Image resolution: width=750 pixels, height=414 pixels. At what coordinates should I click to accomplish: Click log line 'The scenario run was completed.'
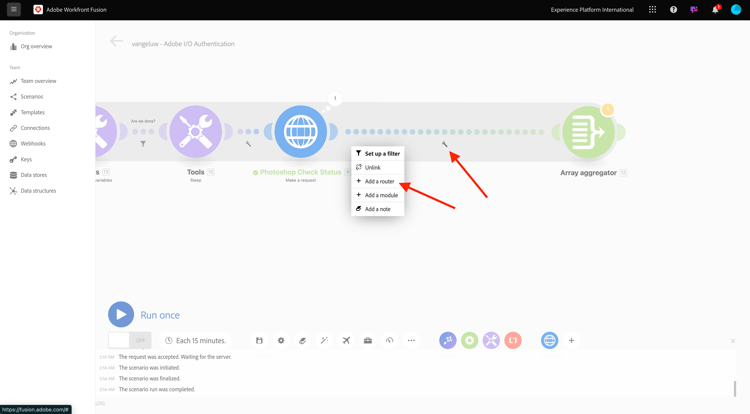[157, 389]
